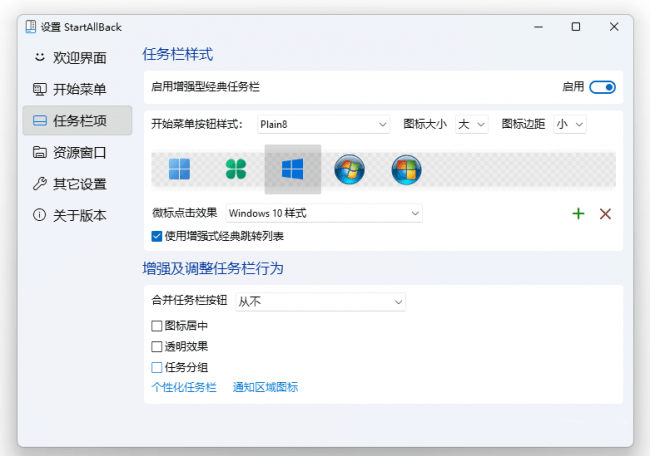Uncheck 使用增强式经典跳转列表 checkbox
Image resolution: width=650 pixels, height=456 pixels.
pos(157,236)
